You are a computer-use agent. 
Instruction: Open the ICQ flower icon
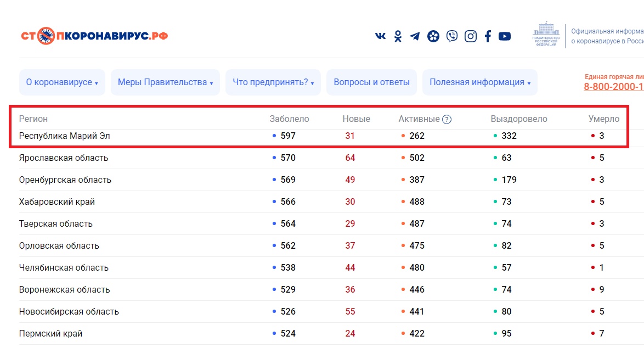[x=433, y=36]
